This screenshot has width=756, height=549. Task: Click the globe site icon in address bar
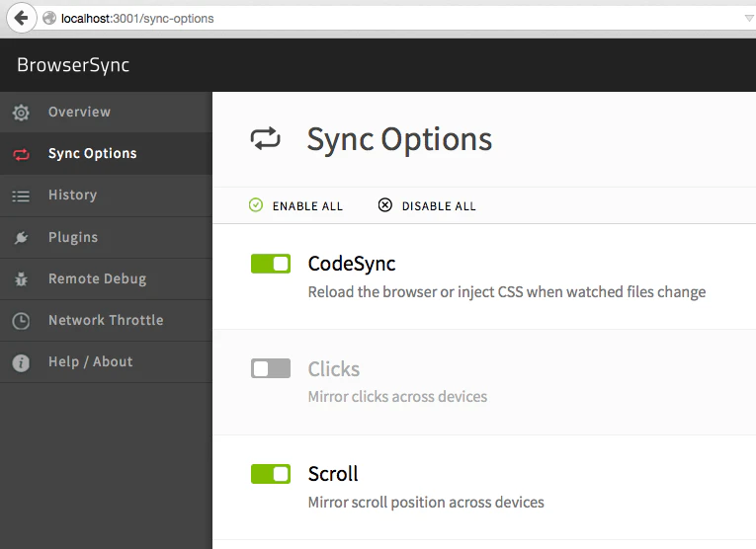click(x=49, y=19)
